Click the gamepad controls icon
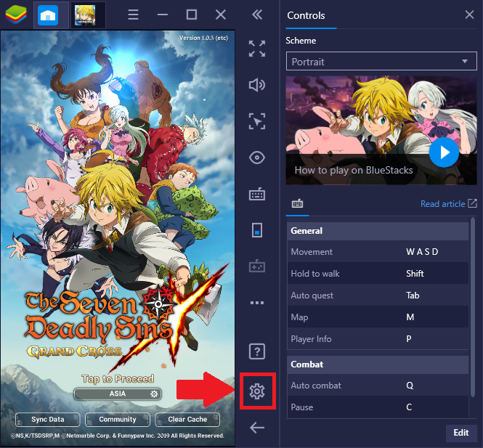 click(257, 266)
